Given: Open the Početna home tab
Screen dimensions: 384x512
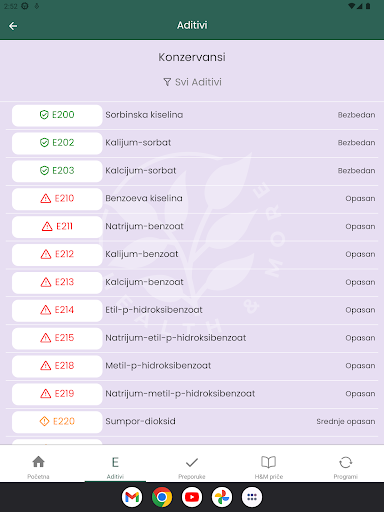Looking at the screenshot, I should click(38, 467).
